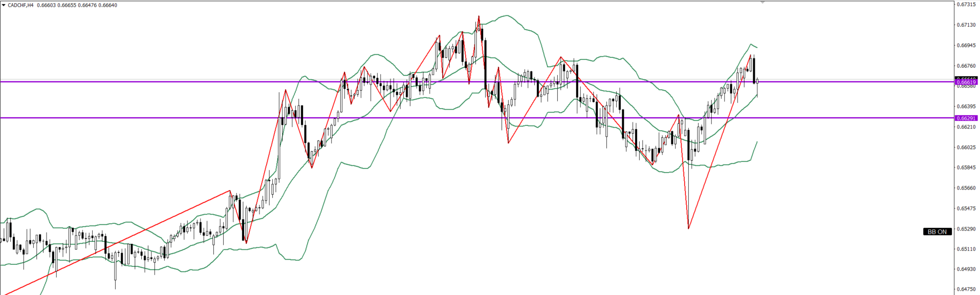This screenshot has height=295, width=980.
Task: Click the 0.65660 price axis label
Action: [966, 188]
